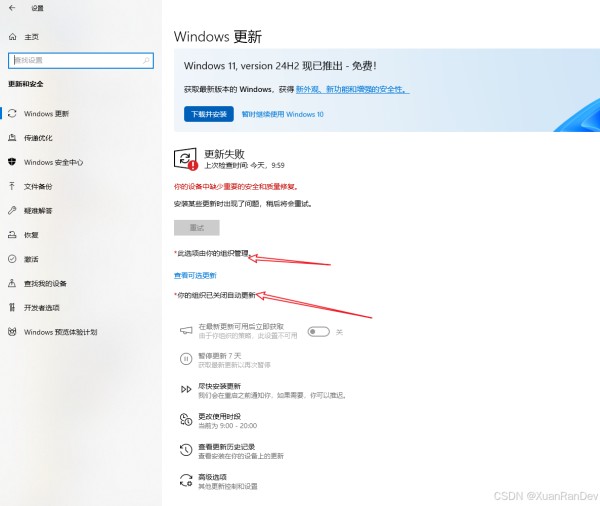Screen dimensions: 600x506
Task: Select Windows 预览体验计划 in sidebar
Action: click(60, 332)
